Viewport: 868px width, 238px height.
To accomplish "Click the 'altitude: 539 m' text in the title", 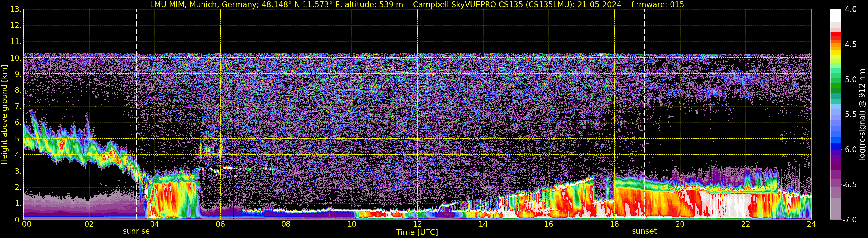I will (x=374, y=5).
